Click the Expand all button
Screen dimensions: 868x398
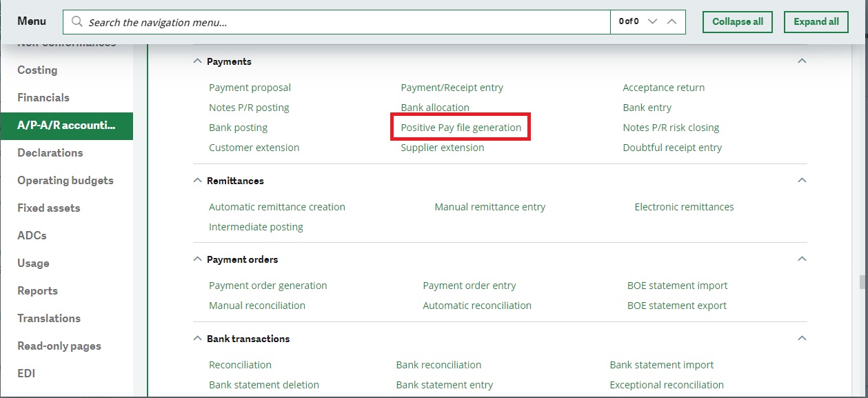[816, 21]
